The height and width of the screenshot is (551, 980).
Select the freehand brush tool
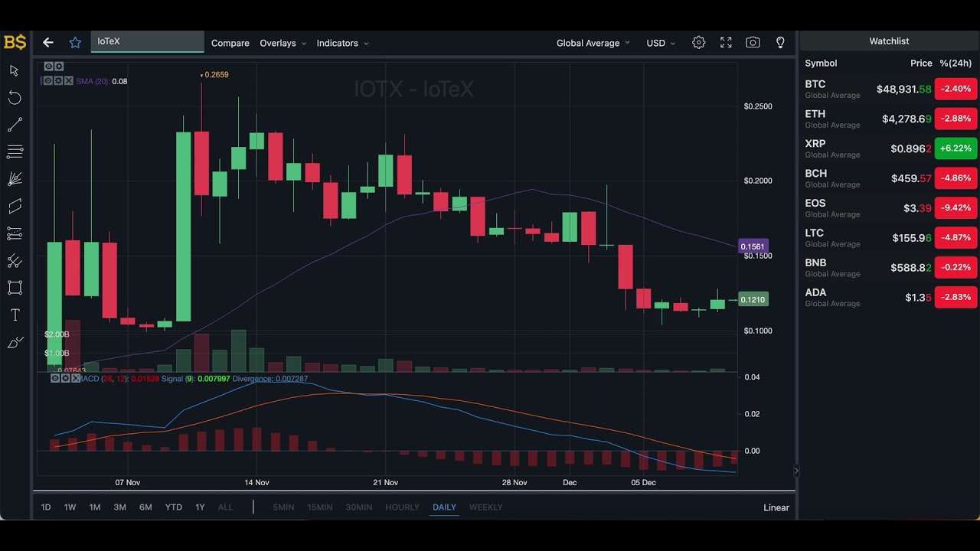coord(15,342)
